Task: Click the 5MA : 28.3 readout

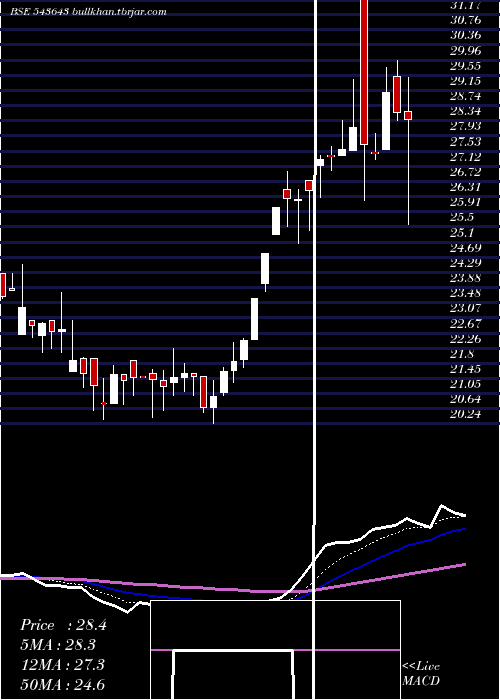Action: coord(58,645)
